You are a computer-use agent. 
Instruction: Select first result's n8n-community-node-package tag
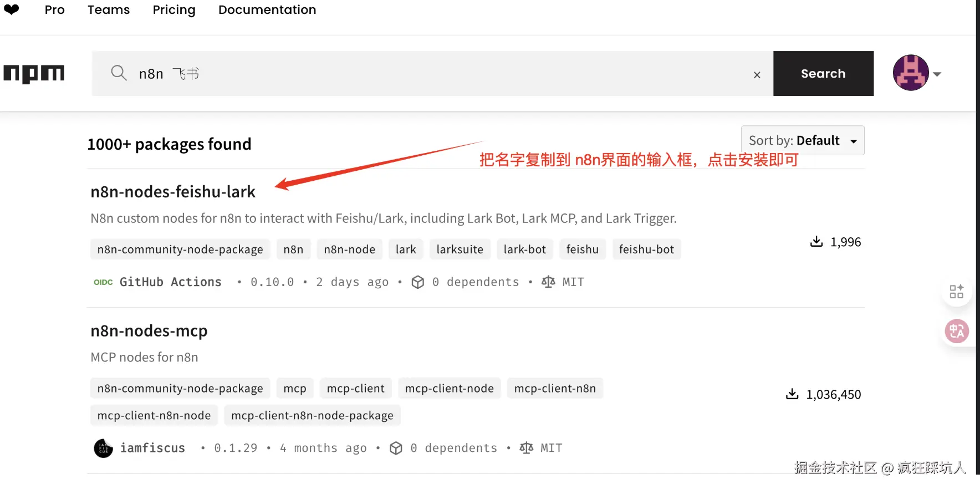(180, 249)
